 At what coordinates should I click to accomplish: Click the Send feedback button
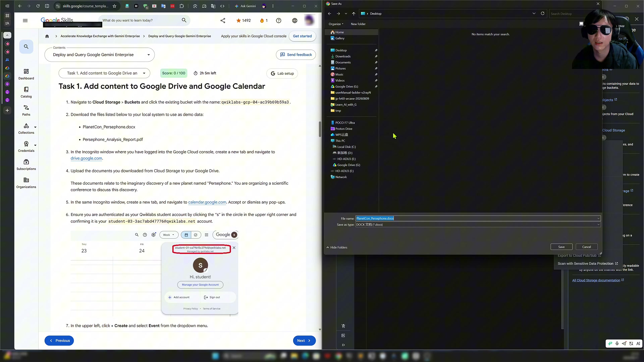tap(296, 55)
